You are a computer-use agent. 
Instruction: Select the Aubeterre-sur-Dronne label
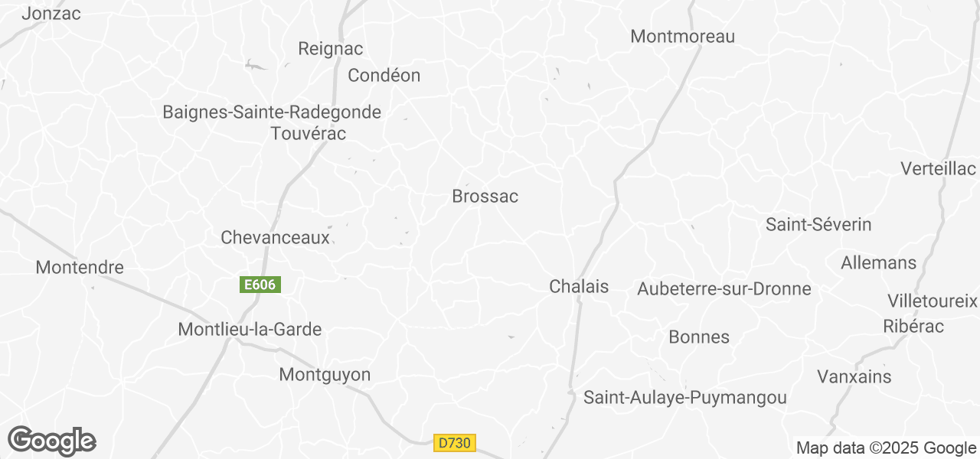click(724, 289)
